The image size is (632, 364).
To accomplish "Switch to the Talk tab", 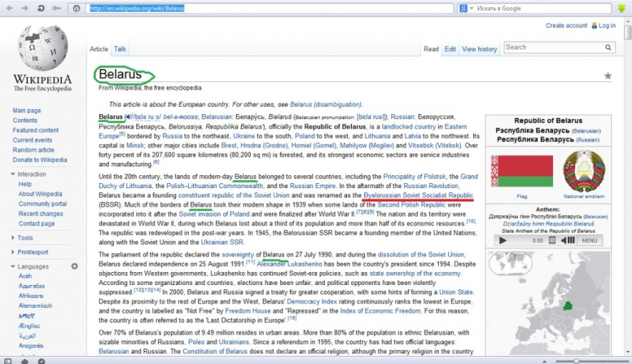I will pos(120,49).
